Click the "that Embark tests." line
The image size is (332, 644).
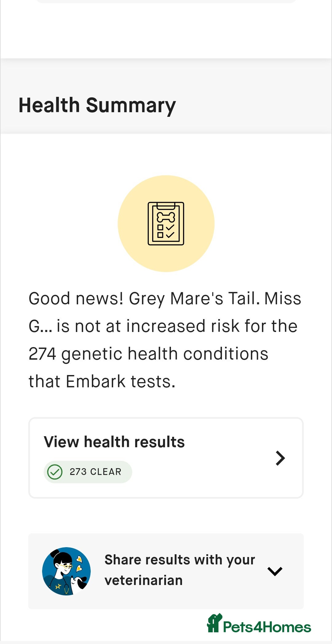coord(102,381)
